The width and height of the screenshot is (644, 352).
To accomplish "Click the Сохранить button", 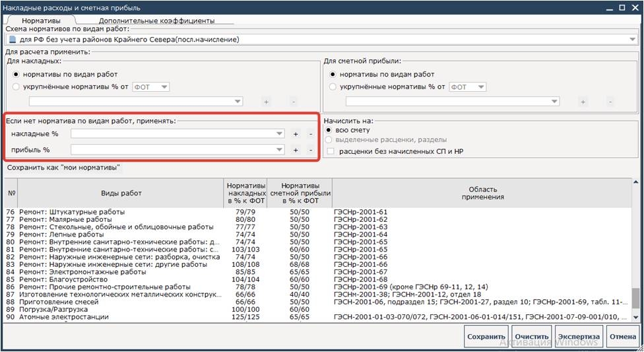I will 486,336.
